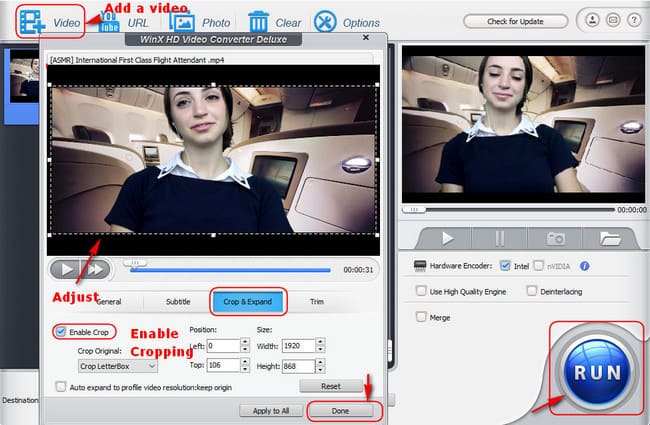This screenshot has width=650, height=425.
Task: Open the output folder icon
Action: click(610, 238)
